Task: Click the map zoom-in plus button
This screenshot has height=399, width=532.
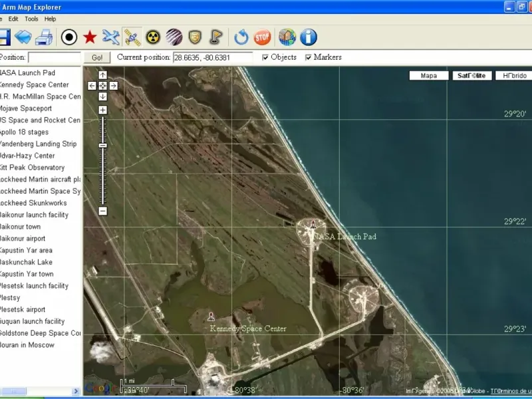Action: [x=103, y=110]
